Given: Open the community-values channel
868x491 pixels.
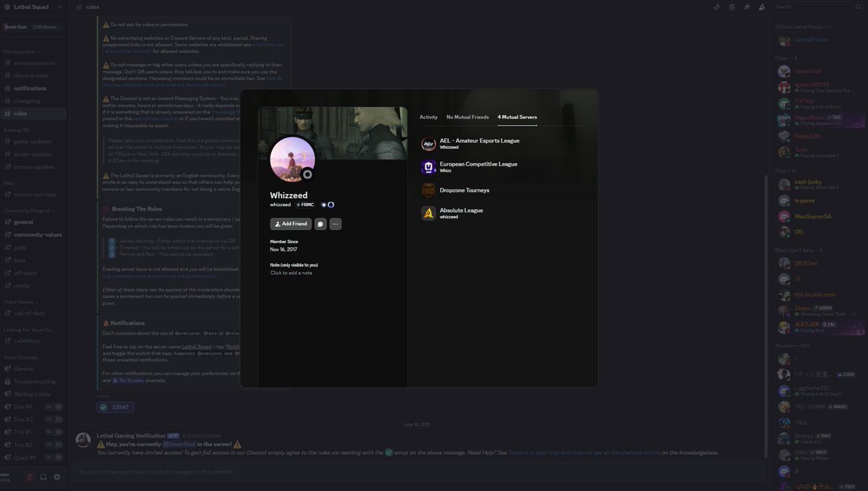Looking at the screenshot, I should (34, 234).
